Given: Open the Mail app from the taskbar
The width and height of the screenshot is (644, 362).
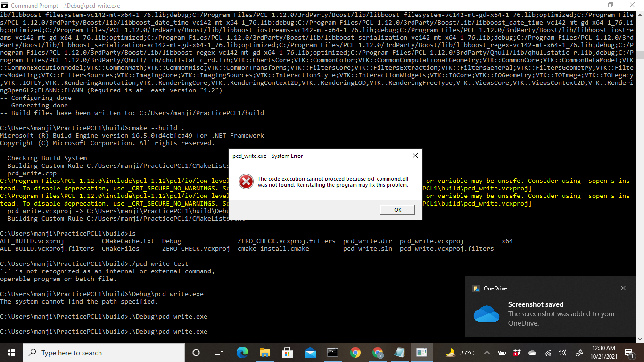Looking at the screenshot, I should pyautogui.click(x=310, y=353).
